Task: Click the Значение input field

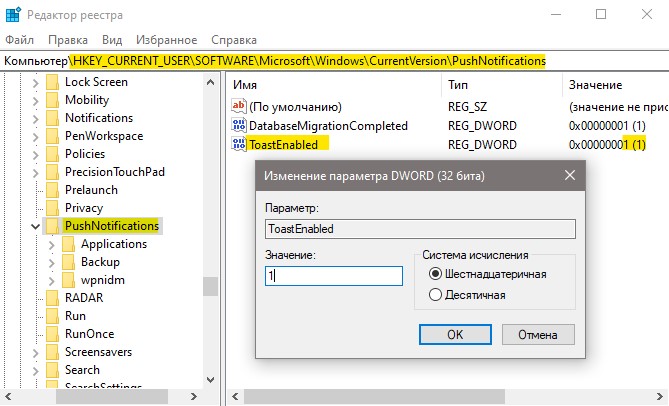Action: tap(334, 276)
